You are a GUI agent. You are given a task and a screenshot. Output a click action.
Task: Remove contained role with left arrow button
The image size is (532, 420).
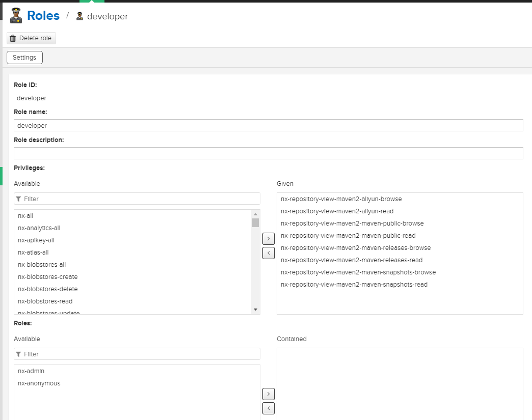coord(268,408)
